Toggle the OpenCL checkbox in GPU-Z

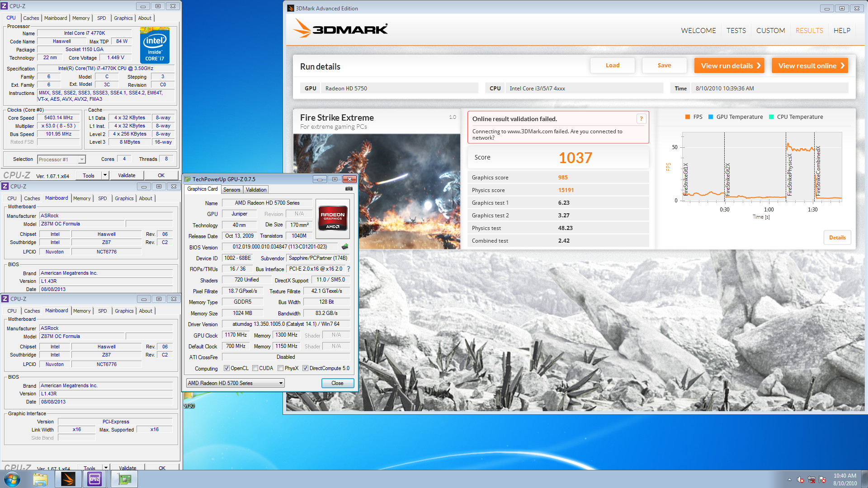226,368
